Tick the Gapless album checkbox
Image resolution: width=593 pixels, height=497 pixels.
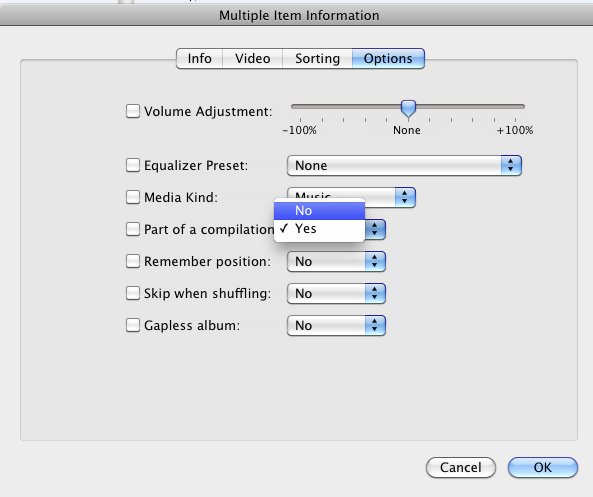click(x=133, y=325)
